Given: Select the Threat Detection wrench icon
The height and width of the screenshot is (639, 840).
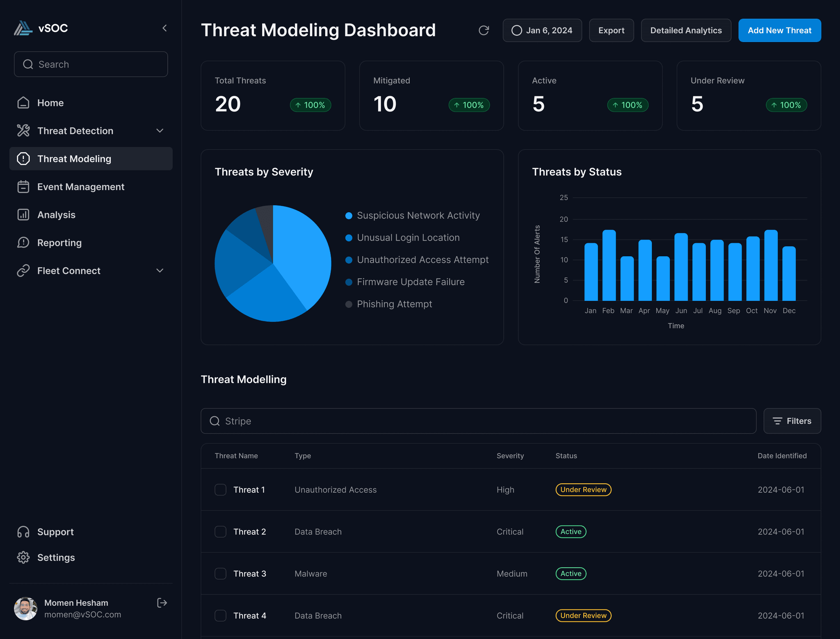Looking at the screenshot, I should 23,130.
